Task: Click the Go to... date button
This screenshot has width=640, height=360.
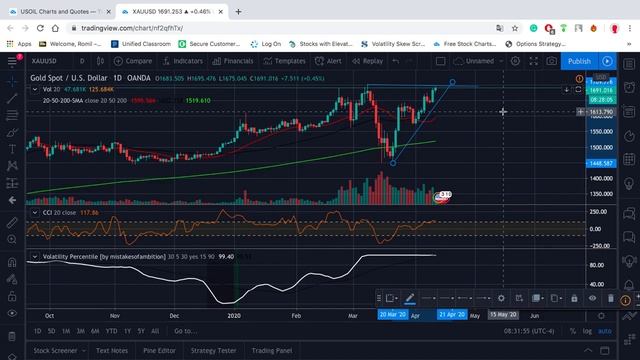Action: coord(186,331)
